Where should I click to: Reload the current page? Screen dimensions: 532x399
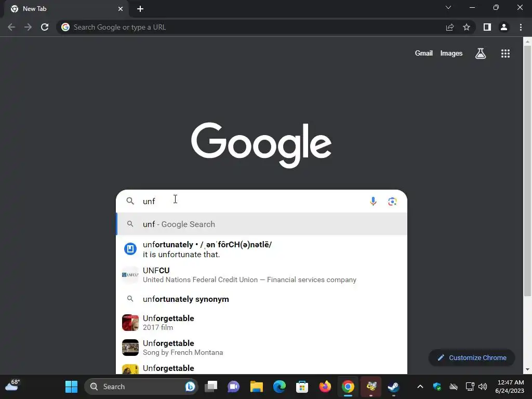(x=45, y=27)
